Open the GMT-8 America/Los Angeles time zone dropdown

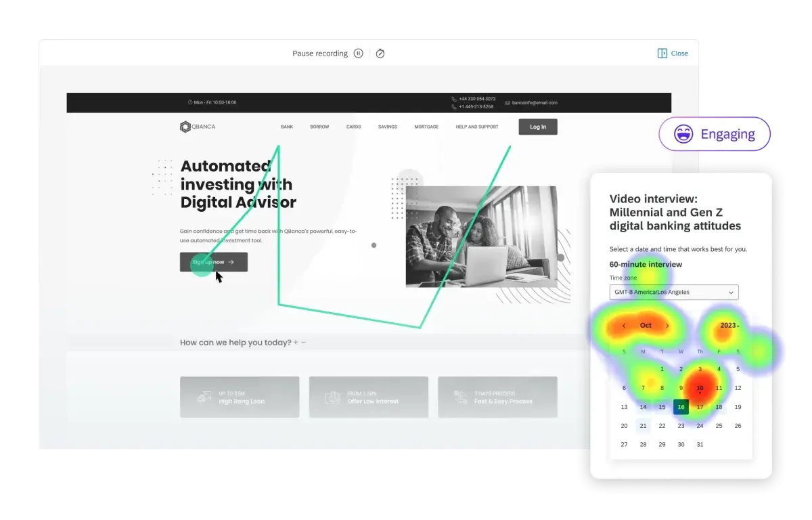(x=674, y=292)
